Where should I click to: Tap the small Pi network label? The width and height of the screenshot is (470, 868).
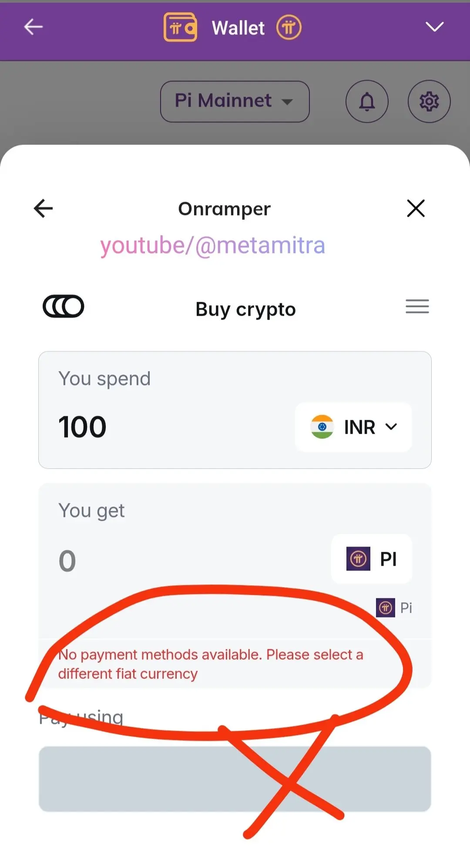click(x=394, y=608)
